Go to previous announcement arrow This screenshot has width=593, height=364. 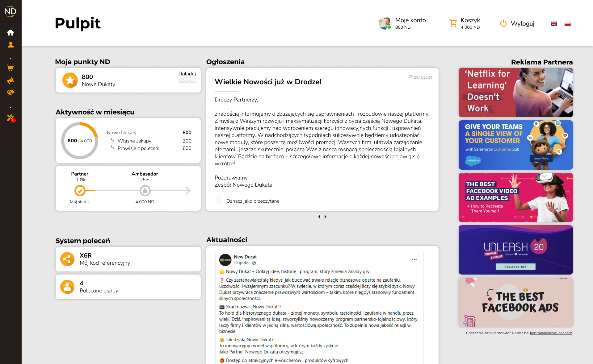(319, 217)
